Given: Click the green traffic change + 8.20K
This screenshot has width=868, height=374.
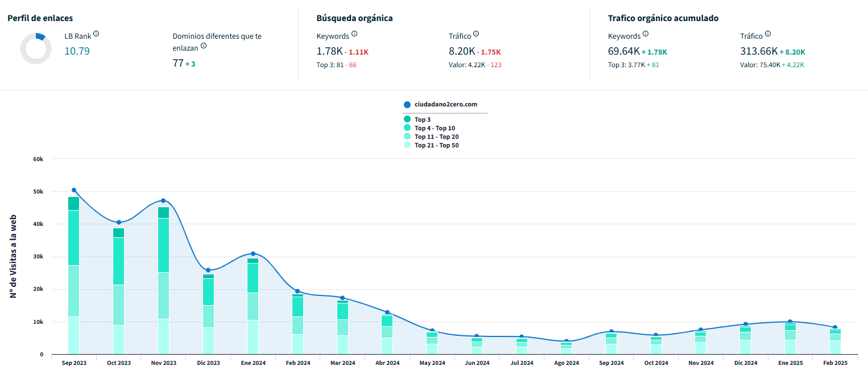Looking at the screenshot, I should pos(792,52).
